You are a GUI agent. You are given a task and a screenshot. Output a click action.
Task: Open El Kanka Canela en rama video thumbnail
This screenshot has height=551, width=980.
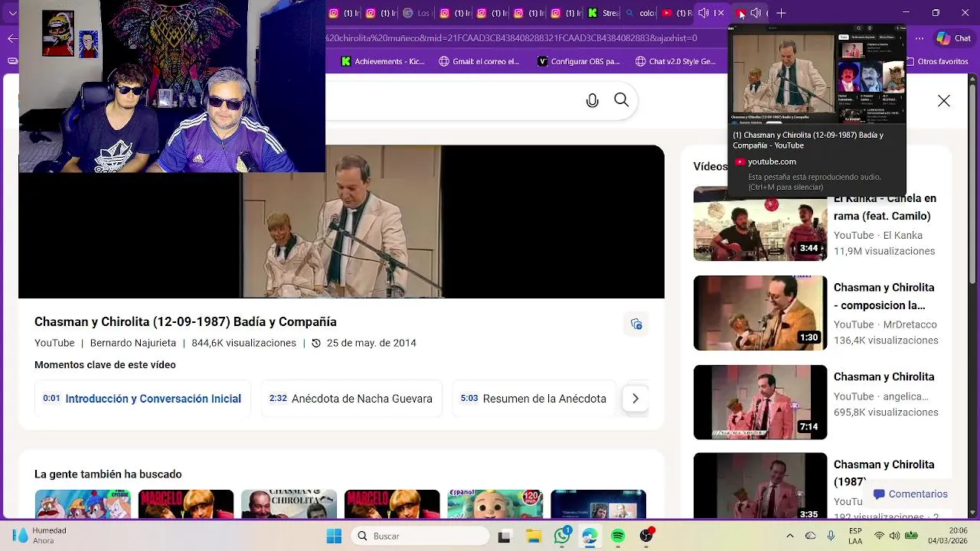pos(760,223)
